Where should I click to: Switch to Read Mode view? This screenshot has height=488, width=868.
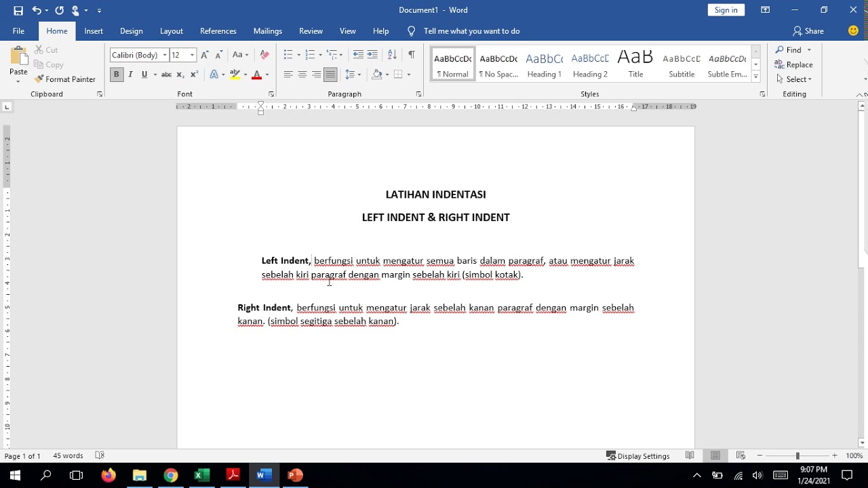(x=690, y=455)
